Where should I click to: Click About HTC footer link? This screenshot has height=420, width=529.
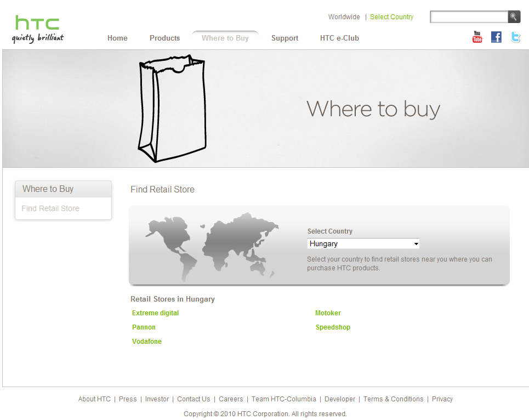pos(94,399)
